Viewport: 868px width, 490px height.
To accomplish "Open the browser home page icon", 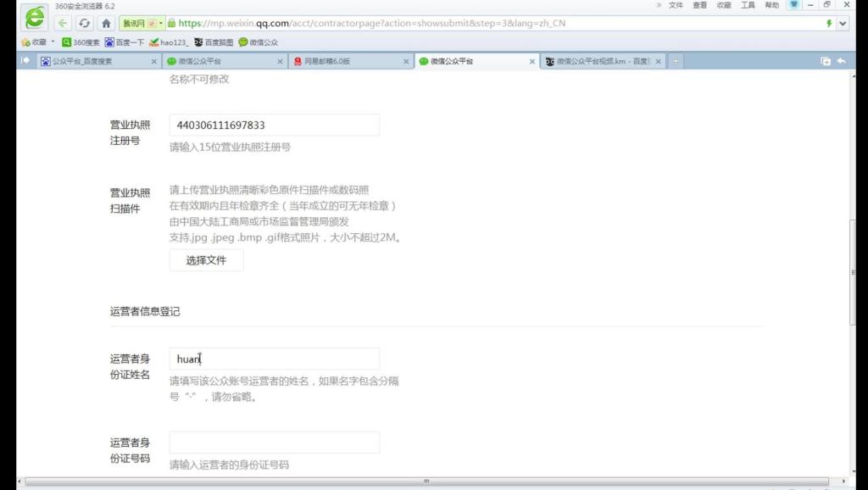I will coord(106,23).
